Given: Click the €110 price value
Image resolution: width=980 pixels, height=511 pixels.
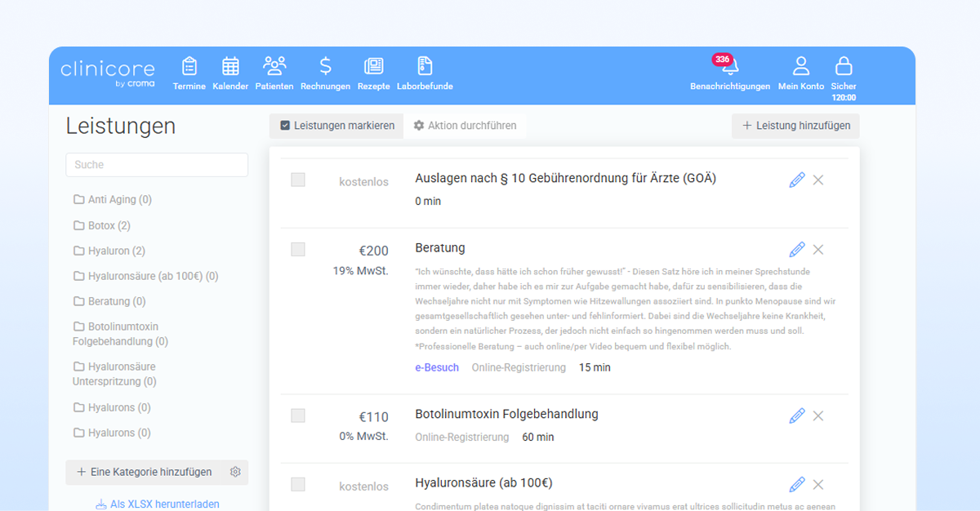Looking at the screenshot, I should click(374, 417).
